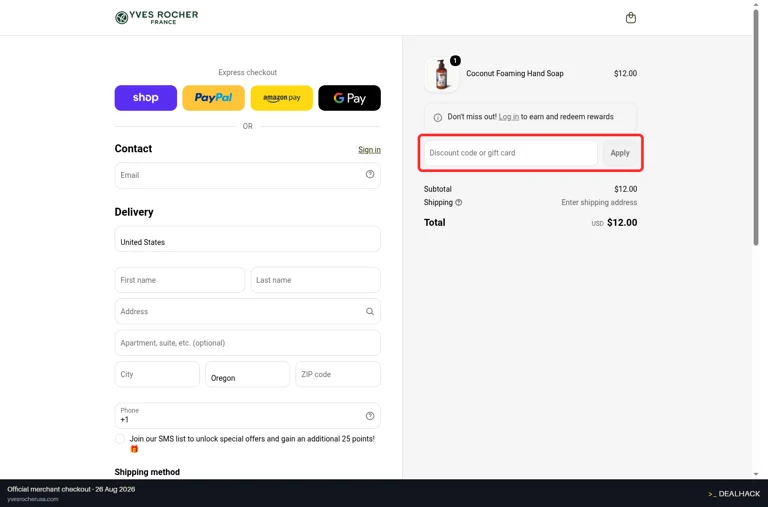
Task: Click the Yves Rocher France logo
Action: 157,18
